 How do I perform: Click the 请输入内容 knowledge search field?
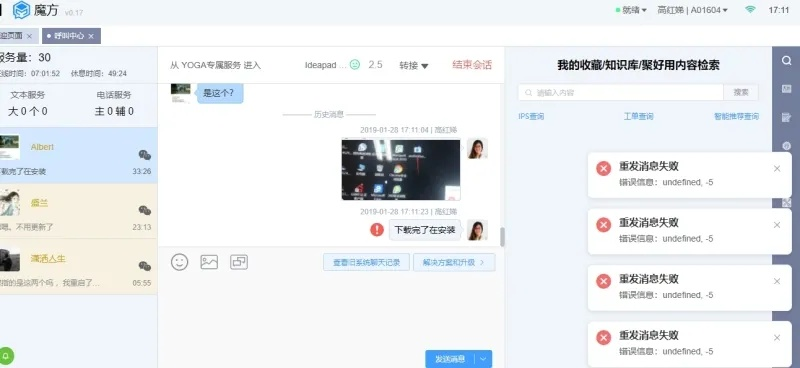tap(621, 92)
